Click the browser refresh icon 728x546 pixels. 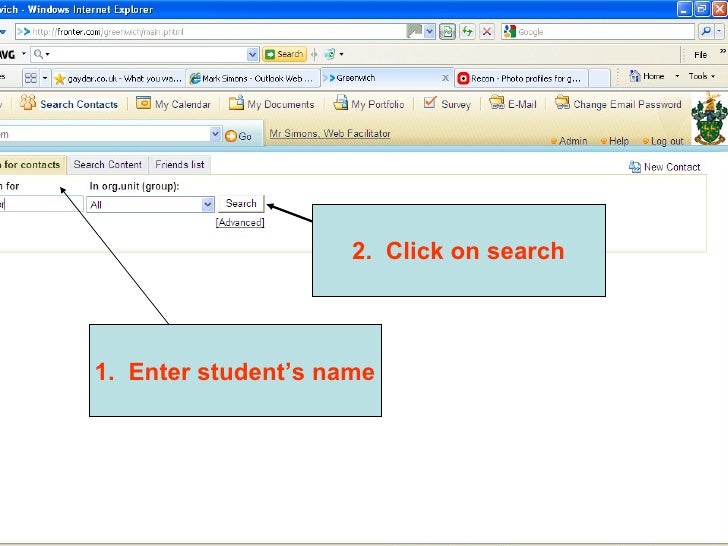pos(467,32)
